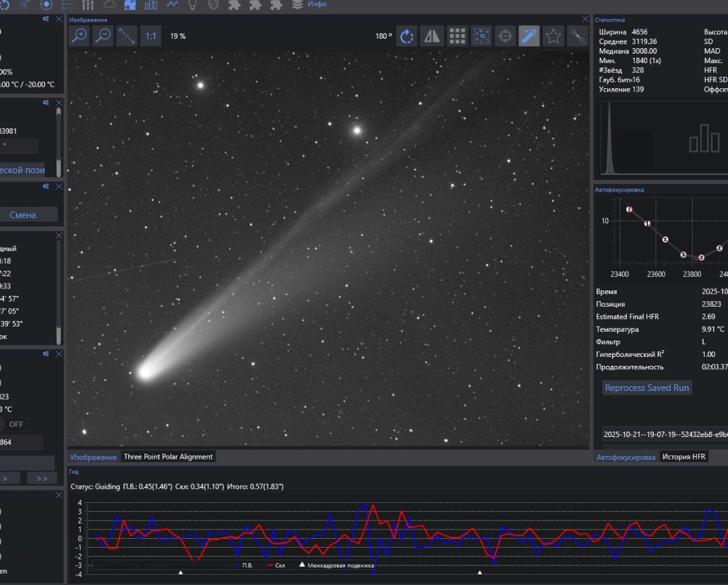Screen dimensions: 728x585
Task: Fit the image to the screen
Action: 126,36
